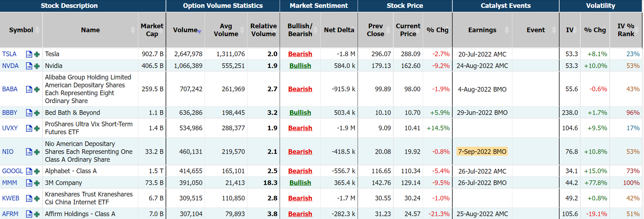This screenshot has height=219, width=644.
Task: Open the document icon in the GOOGL row
Action: (29, 171)
